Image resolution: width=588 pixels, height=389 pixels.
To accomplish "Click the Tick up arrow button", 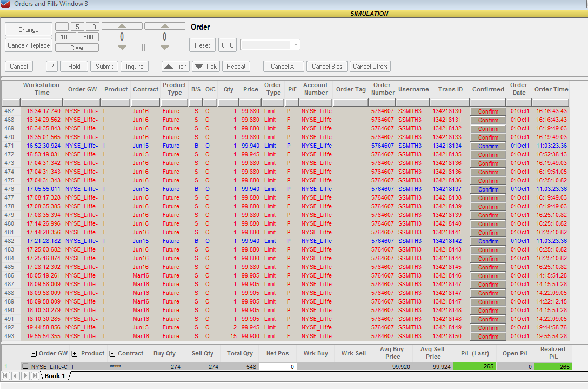I will coord(176,67).
